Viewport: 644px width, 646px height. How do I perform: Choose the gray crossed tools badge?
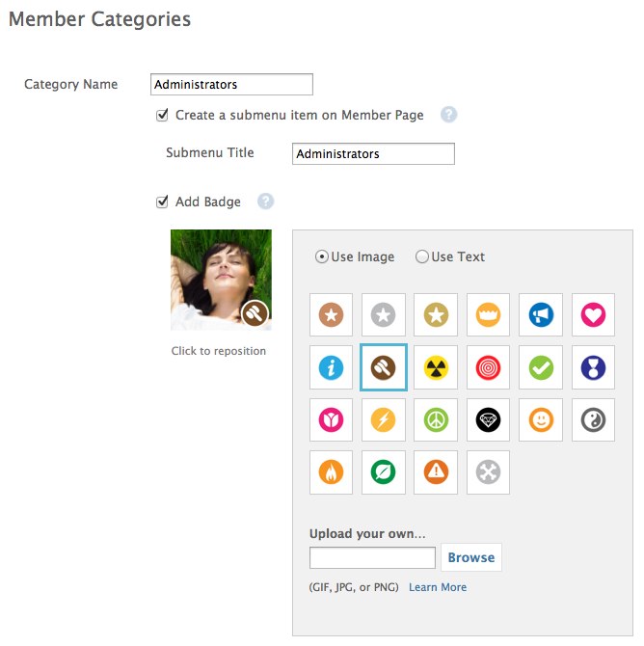(x=488, y=472)
